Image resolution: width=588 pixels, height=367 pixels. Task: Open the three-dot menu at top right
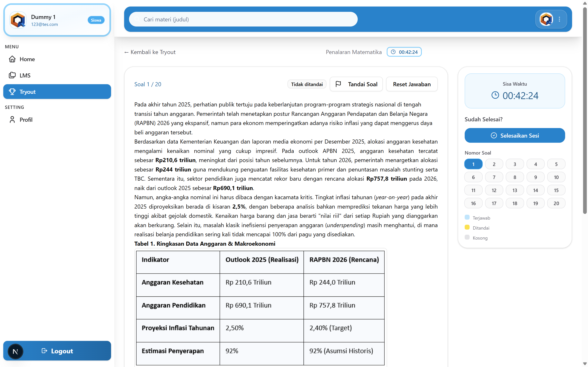tap(559, 19)
